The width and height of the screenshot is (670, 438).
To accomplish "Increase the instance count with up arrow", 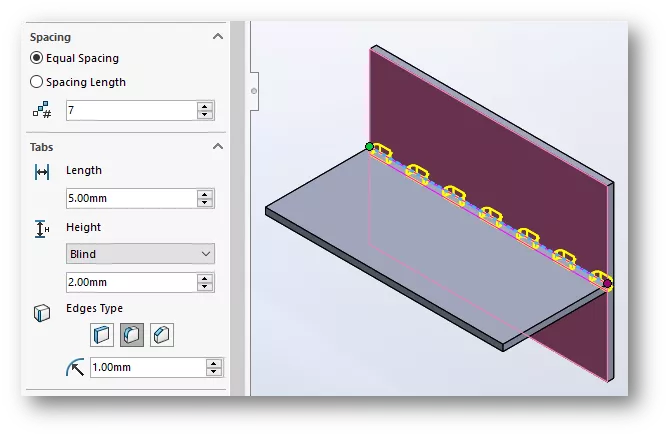I will tap(205, 106).
